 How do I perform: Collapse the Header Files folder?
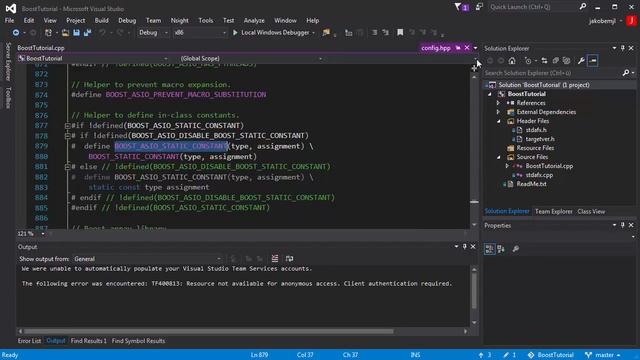click(x=498, y=121)
